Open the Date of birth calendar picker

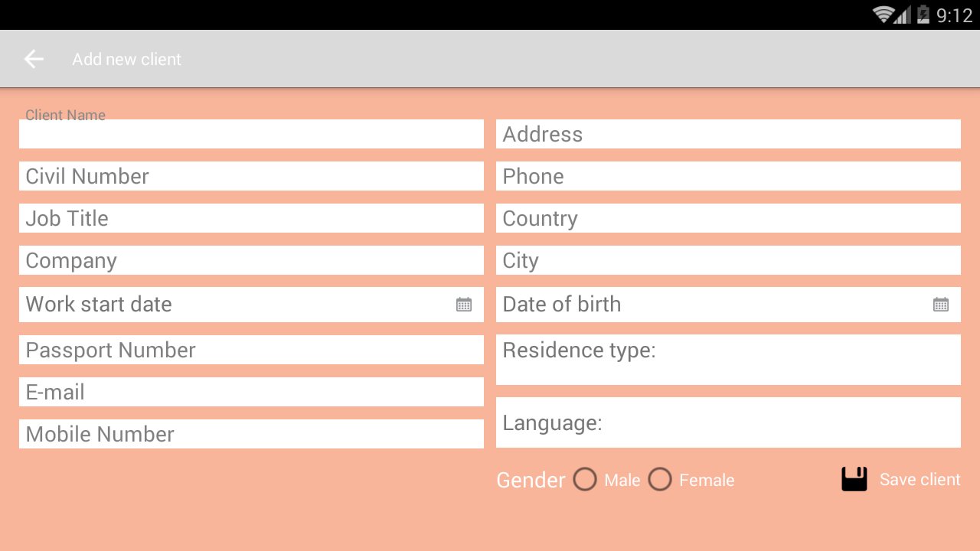pos(940,304)
